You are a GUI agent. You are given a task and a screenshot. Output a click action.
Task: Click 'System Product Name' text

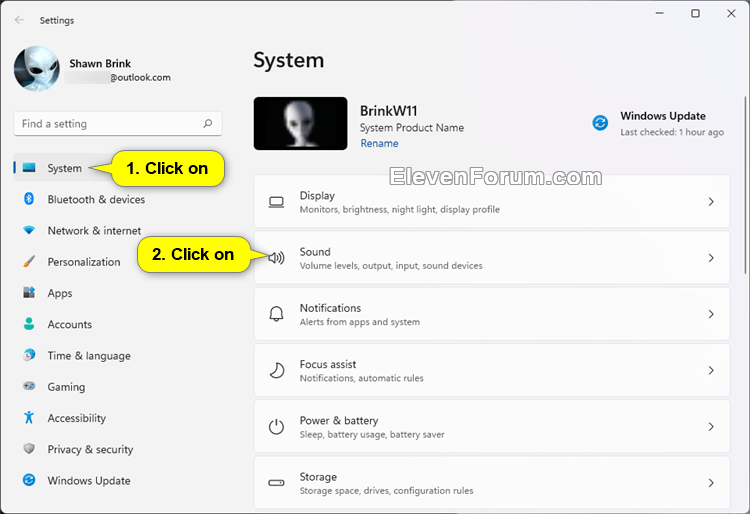click(x=412, y=128)
